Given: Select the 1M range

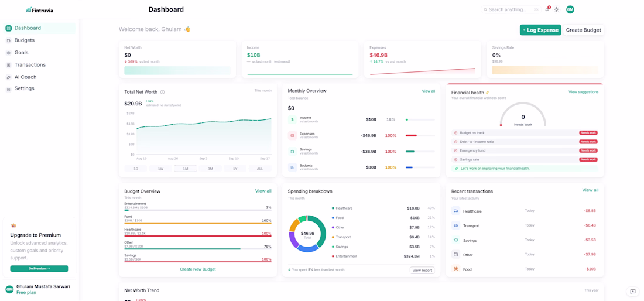Looking at the screenshot, I should (185, 169).
